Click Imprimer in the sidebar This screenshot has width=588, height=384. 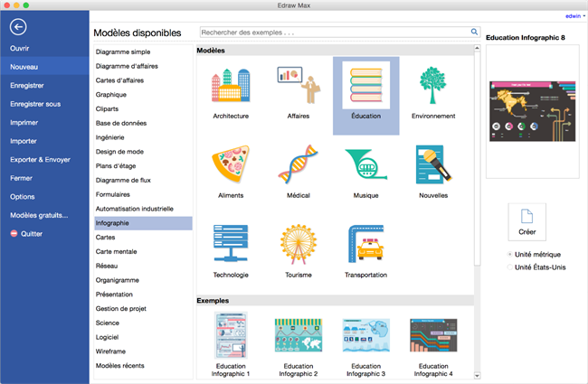click(x=24, y=123)
